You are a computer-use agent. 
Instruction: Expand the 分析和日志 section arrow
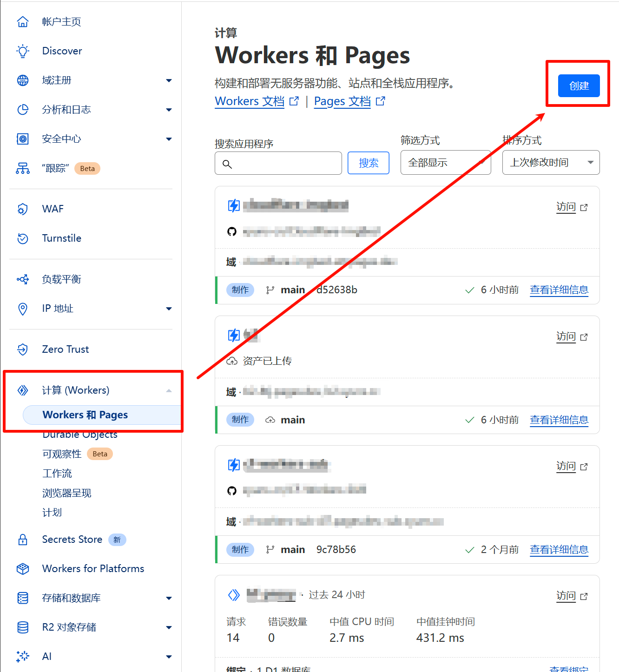click(169, 110)
